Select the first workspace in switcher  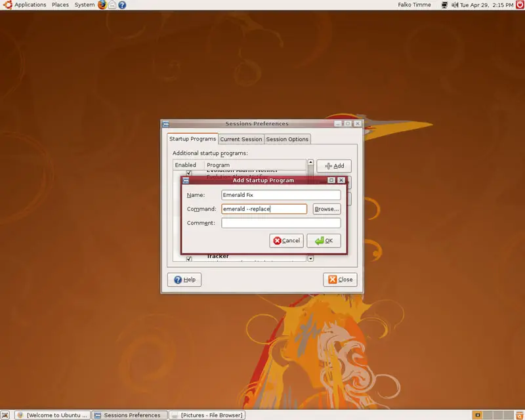(x=478, y=415)
